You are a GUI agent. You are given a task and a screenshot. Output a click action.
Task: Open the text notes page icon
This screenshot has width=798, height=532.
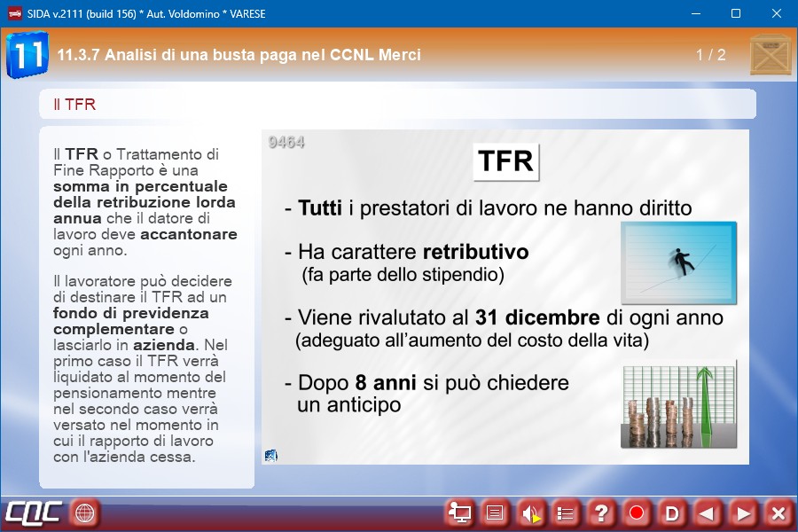[495, 512]
